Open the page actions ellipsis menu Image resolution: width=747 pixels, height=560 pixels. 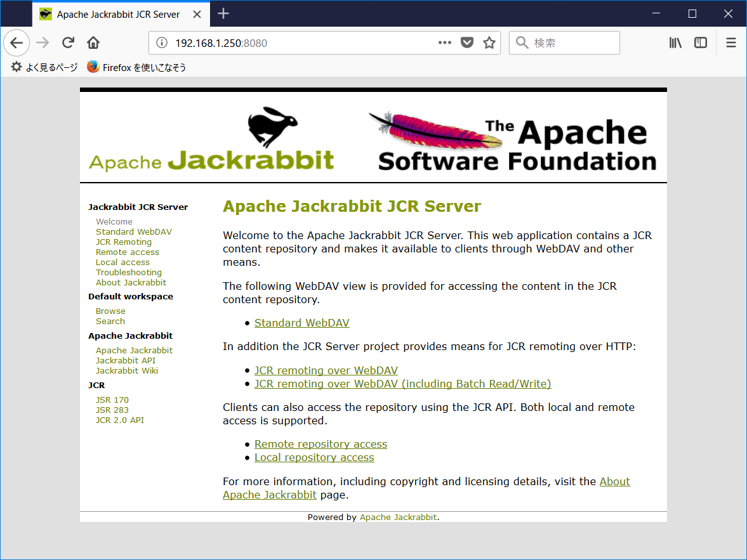click(x=444, y=42)
